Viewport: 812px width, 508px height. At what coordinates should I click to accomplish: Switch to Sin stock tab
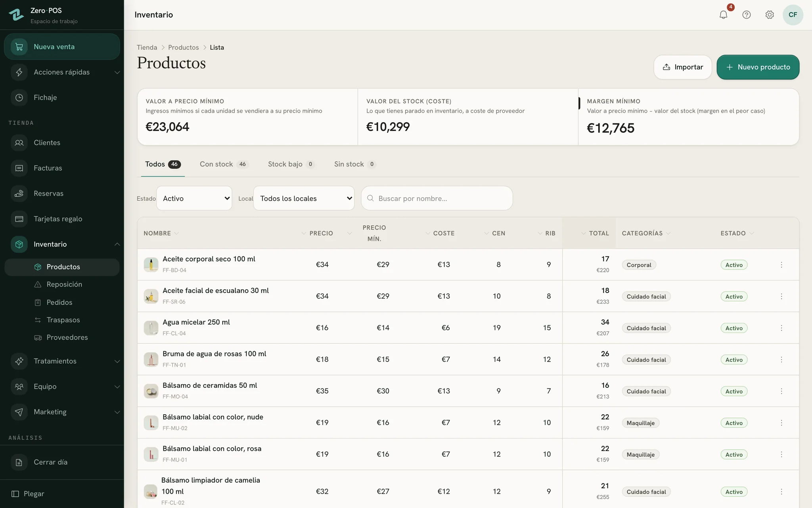[355, 164]
